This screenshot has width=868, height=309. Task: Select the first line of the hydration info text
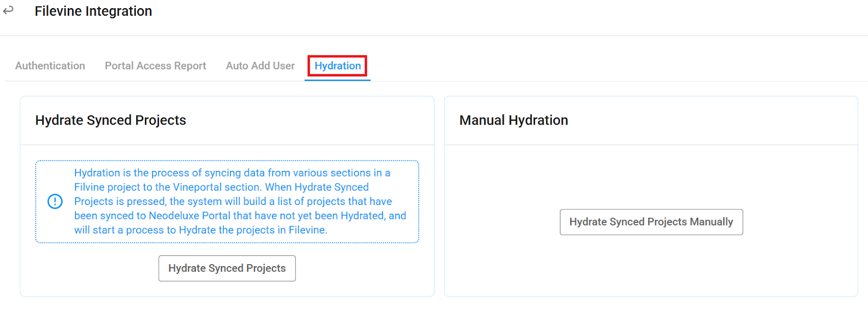click(x=232, y=173)
